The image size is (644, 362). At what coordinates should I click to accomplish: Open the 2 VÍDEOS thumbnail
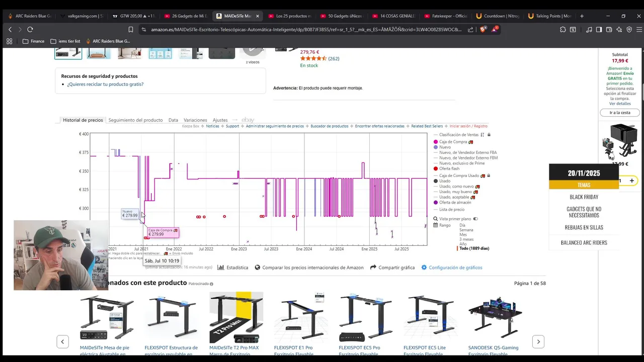(253, 53)
